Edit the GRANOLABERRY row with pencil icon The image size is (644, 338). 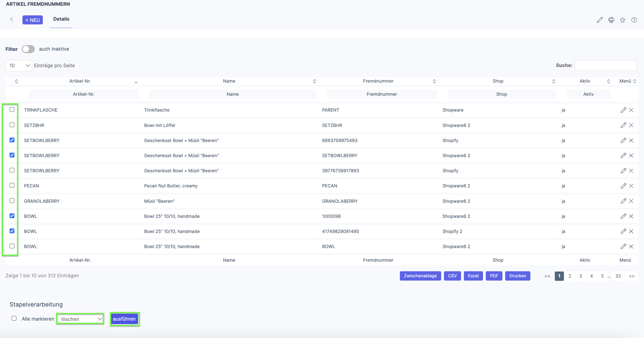(x=623, y=201)
